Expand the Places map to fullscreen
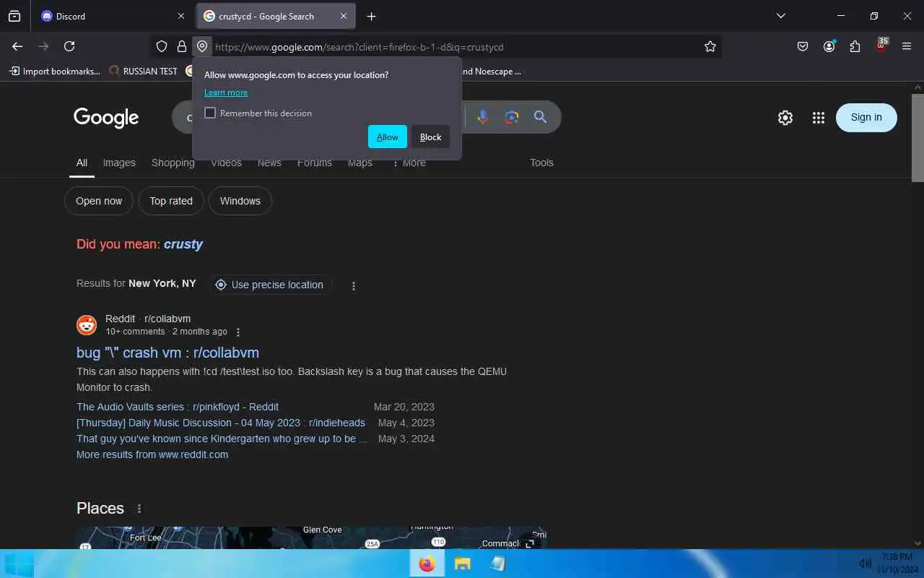The height and width of the screenshot is (578, 924). coord(530,543)
